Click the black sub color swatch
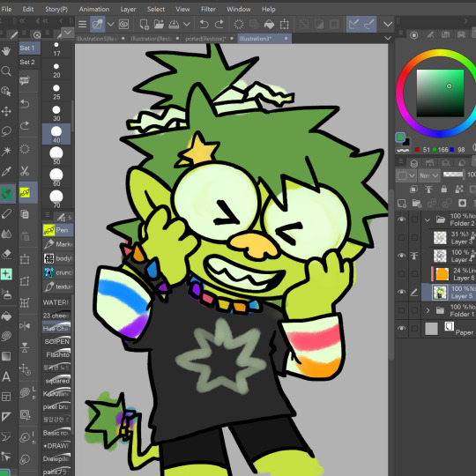The width and height of the screenshot is (476, 476). tap(406, 142)
